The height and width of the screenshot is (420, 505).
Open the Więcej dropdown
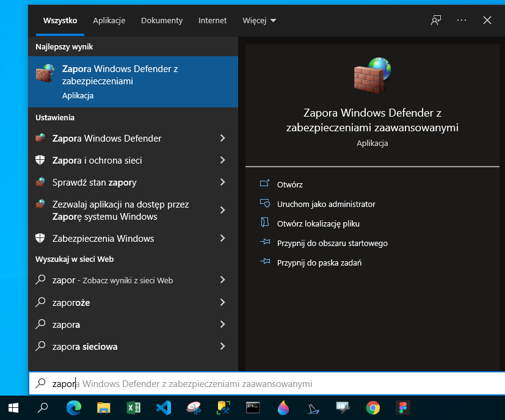[x=260, y=21]
